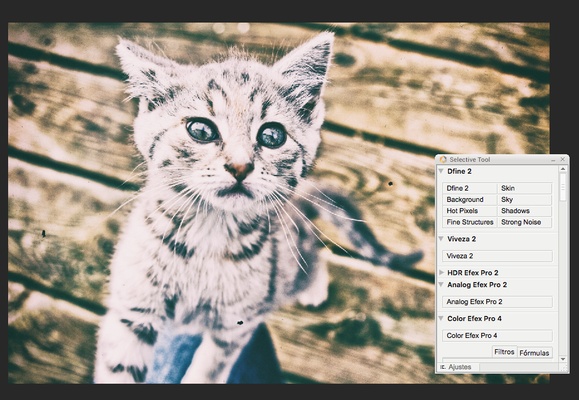Collapse the Color Efex Pro 4 section
The image size is (579, 400).
[441, 318]
